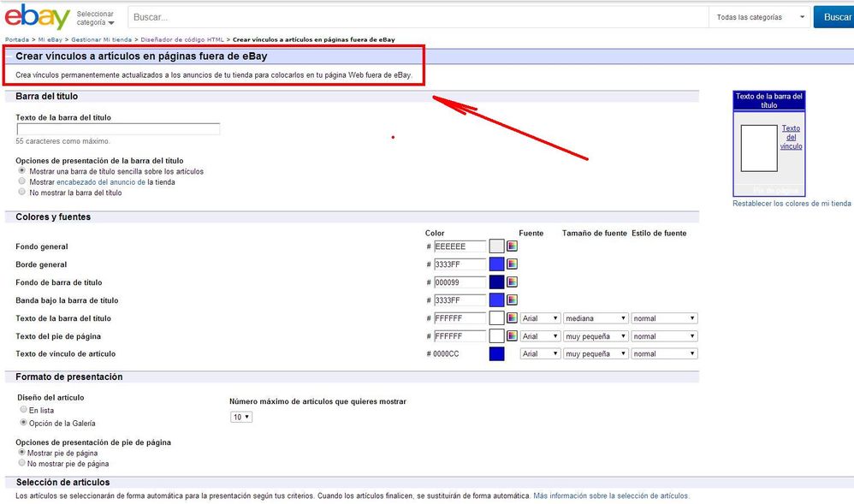Viewport: 854px width, 504px height.
Task: Select simple title bar over items option
Action: (22, 170)
